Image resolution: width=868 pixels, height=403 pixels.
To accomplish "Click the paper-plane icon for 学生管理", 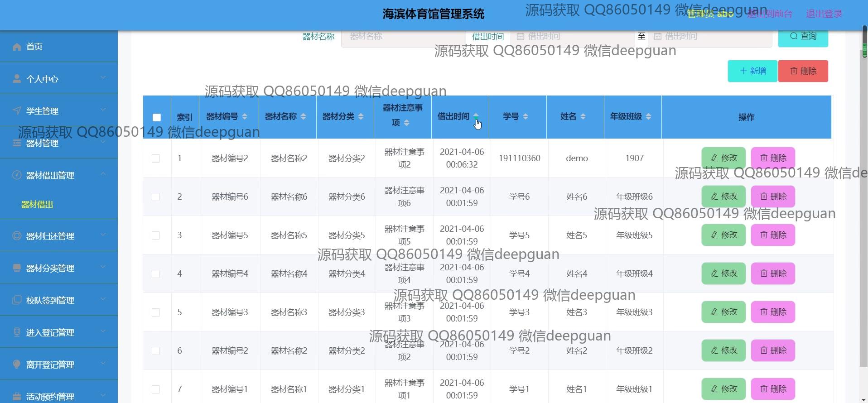I will [x=17, y=111].
